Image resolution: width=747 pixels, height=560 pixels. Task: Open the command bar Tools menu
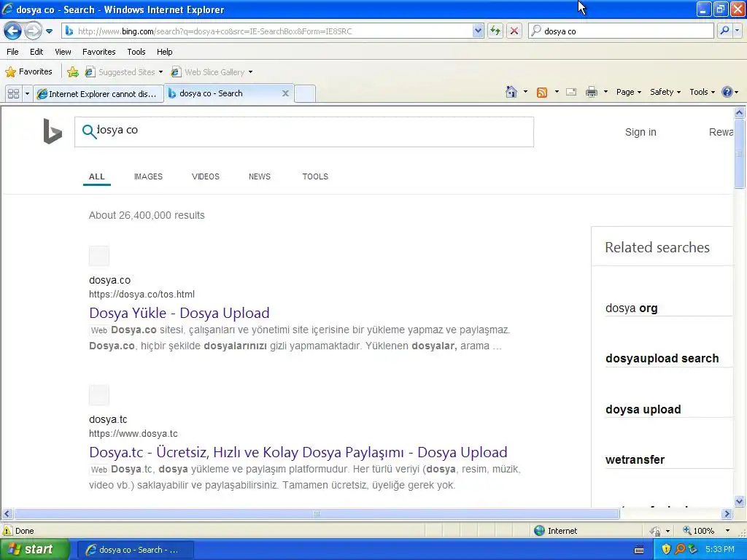click(x=703, y=92)
